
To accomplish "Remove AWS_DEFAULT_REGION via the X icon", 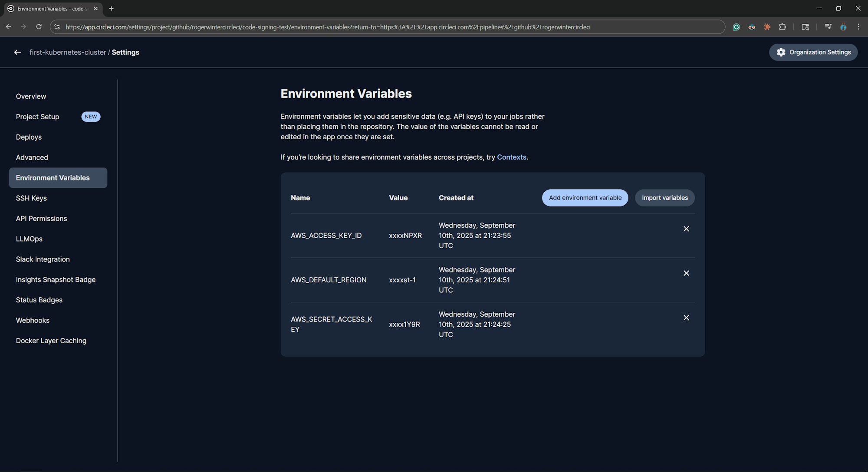I will [x=686, y=273].
